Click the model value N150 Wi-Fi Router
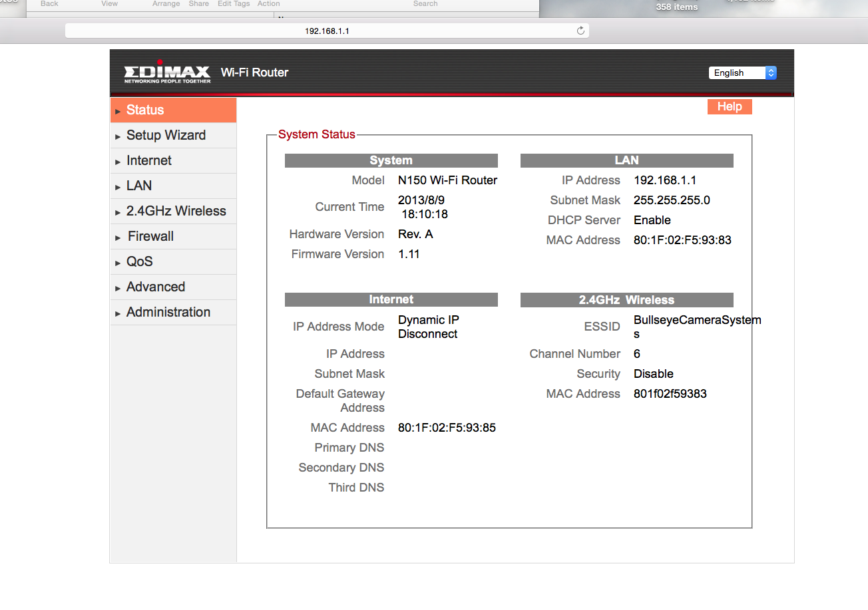The width and height of the screenshot is (868, 610). click(x=447, y=180)
